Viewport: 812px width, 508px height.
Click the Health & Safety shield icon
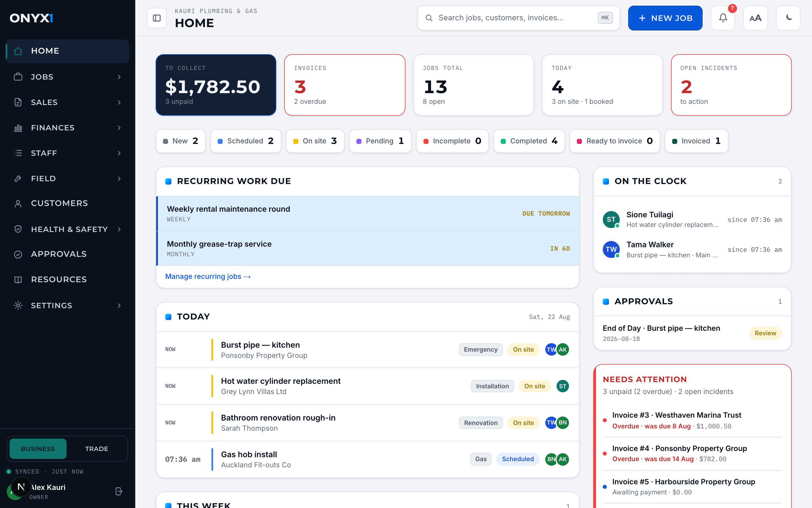click(18, 229)
